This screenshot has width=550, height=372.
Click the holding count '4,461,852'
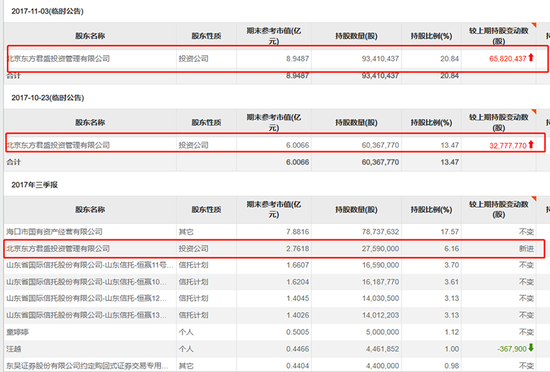click(x=382, y=349)
